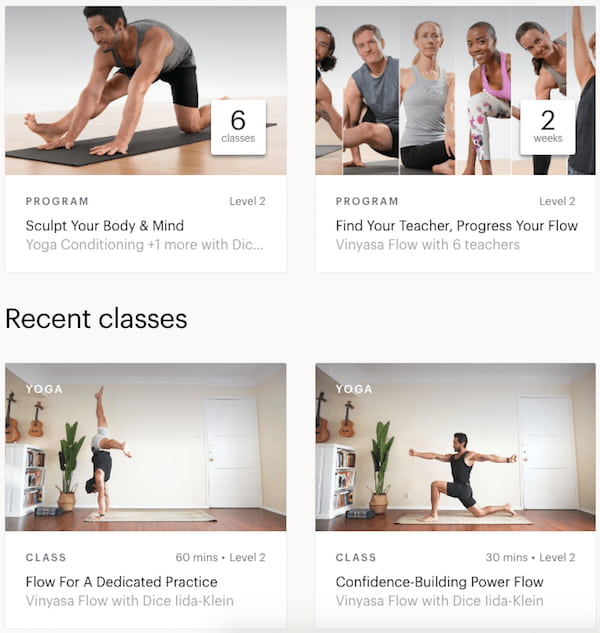Click the 2 weeks badge
Image resolution: width=600 pixels, height=633 pixels.
coord(548,127)
